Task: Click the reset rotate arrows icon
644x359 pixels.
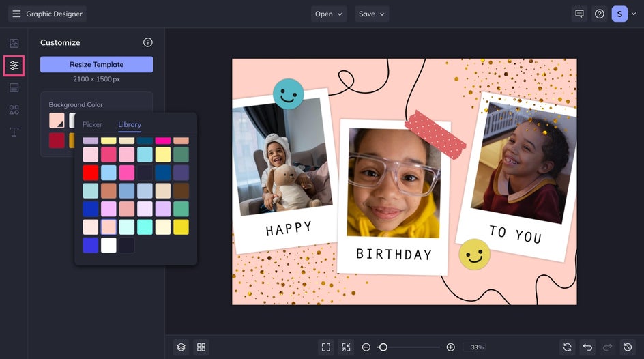Action: point(567,347)
